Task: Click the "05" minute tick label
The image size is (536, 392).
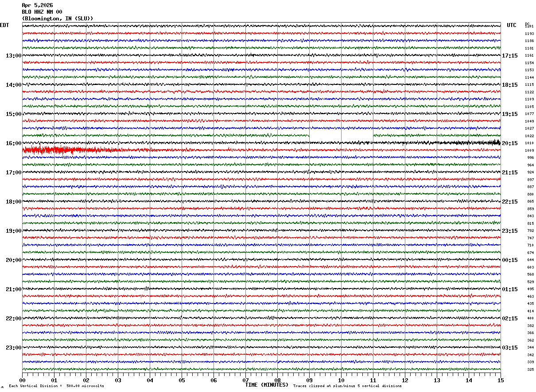Action: [182, 380]
